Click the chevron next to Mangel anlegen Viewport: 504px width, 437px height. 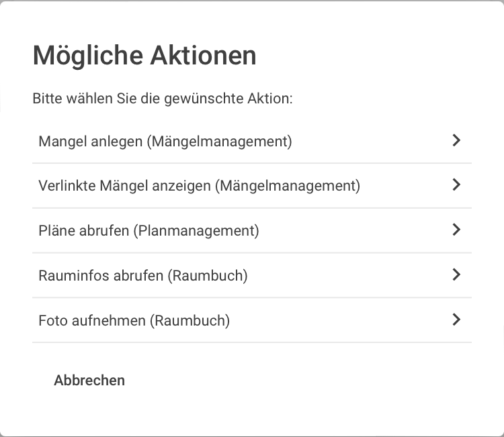456,140
